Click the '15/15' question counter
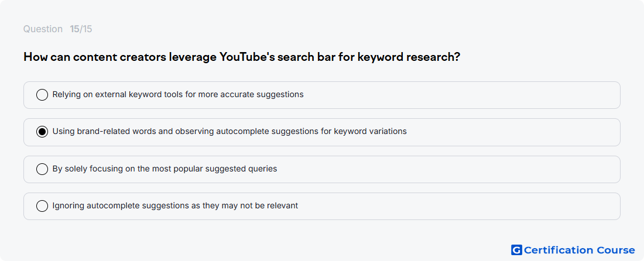This screenshot has width=644, height=261. tap(81, 29)
